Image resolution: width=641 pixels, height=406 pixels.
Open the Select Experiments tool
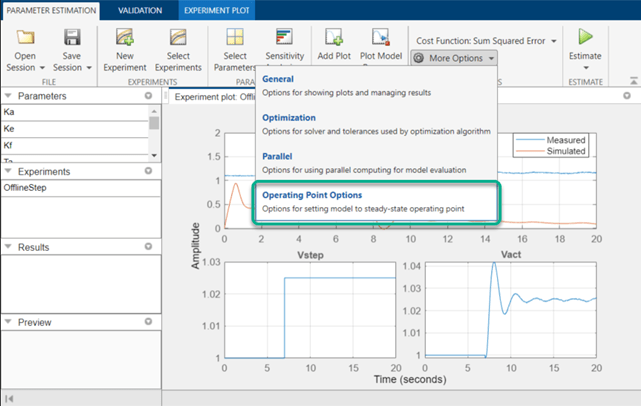tap(178, 50)
